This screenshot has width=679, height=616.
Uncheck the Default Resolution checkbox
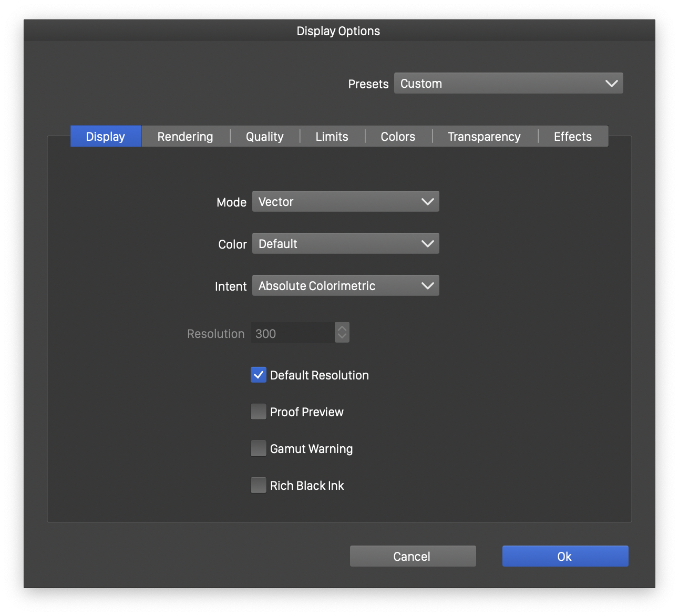pos(259,375)
